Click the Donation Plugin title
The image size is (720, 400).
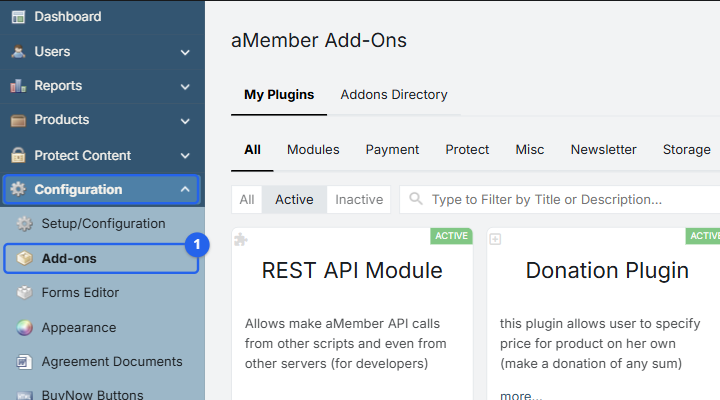[607, 270]
